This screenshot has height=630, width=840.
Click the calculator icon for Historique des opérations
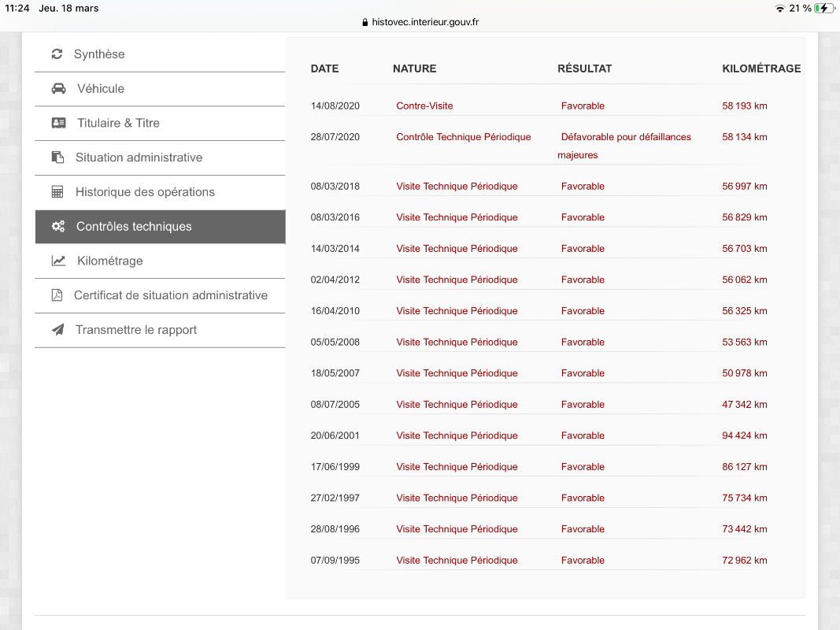pos(57,192)
